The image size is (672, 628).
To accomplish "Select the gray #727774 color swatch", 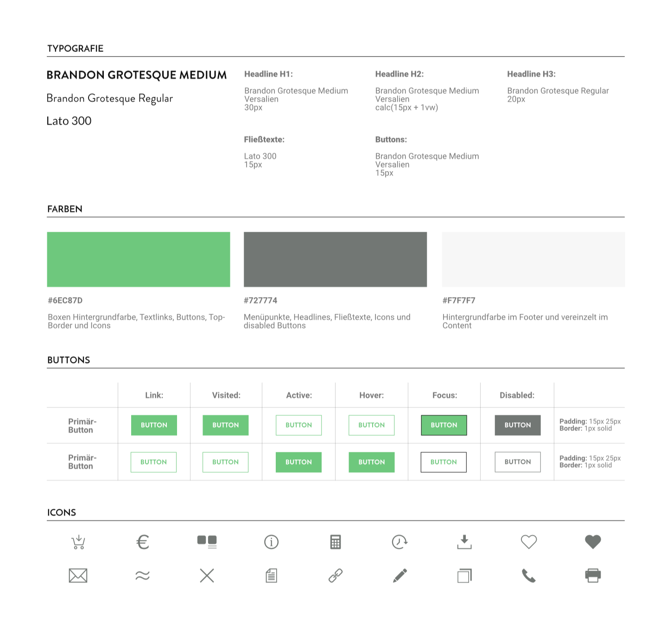I will (335, 260).
